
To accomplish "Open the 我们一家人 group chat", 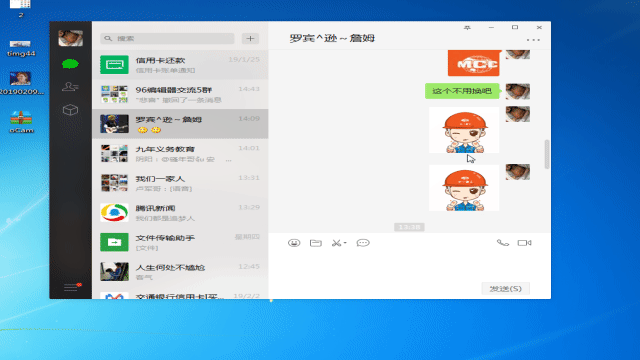I will point(180,183).
